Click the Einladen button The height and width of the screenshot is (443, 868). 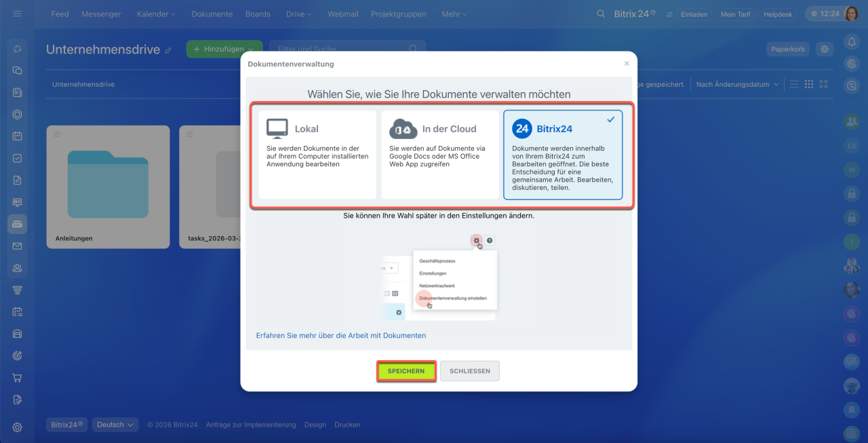[694, 14]
